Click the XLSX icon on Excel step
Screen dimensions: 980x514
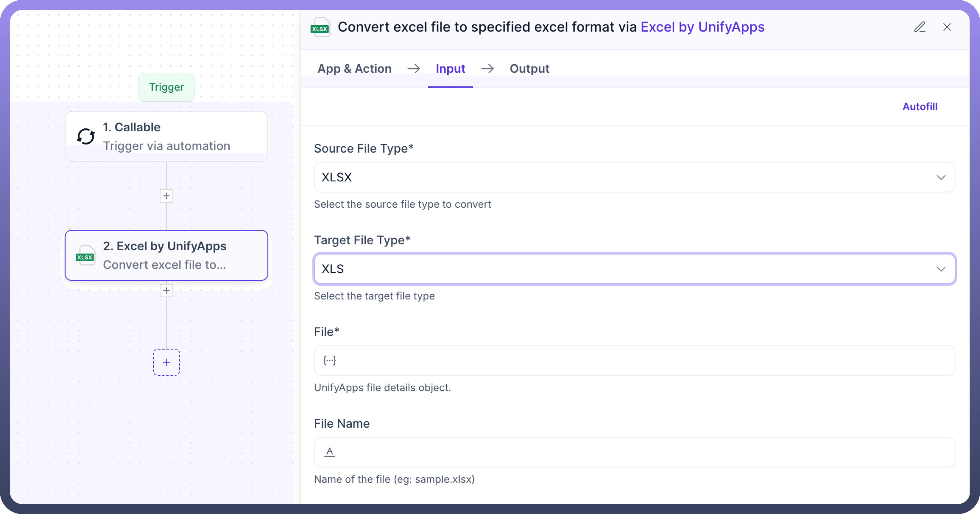click(85, 256)
